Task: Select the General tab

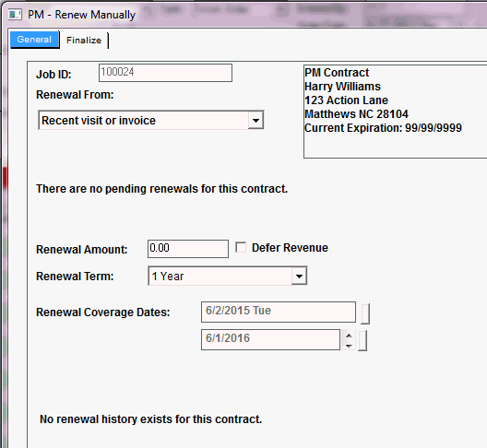Action: click(x=34, y=40)
